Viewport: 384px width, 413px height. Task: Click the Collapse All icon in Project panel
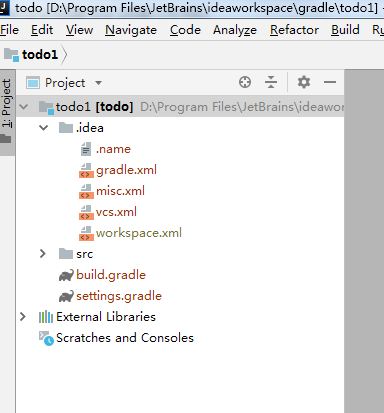point(271,82)
